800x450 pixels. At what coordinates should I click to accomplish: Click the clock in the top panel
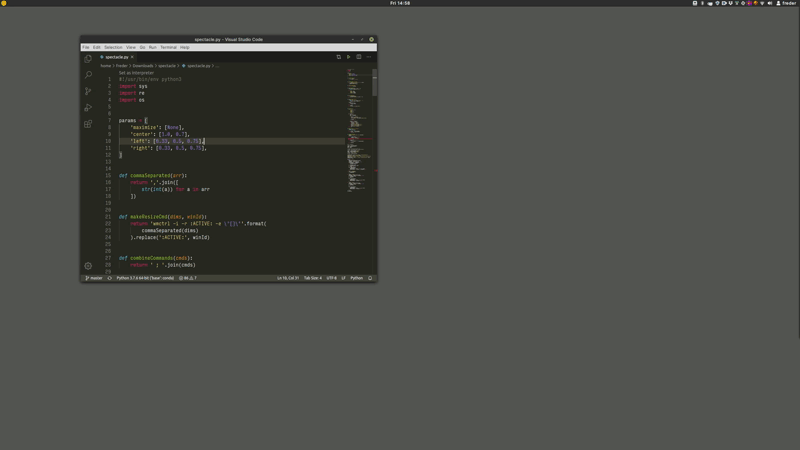coord(400,3)
